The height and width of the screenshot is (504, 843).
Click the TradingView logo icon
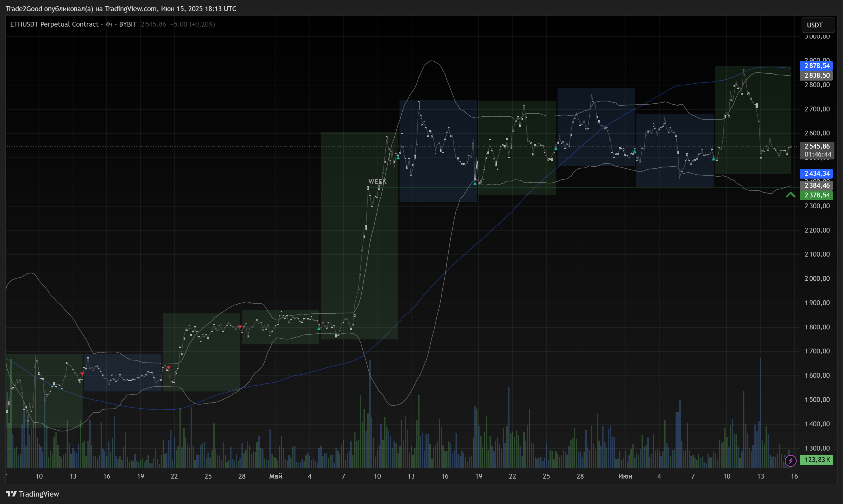point(11,493)
